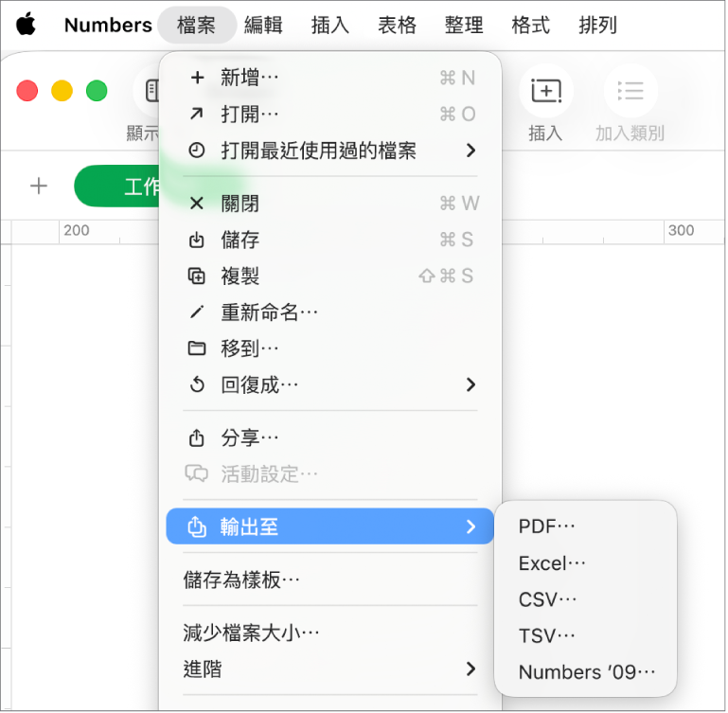The width and height of the screenshot is (728, 713).
Task: Click ruler mark 300
Action: 681,230
